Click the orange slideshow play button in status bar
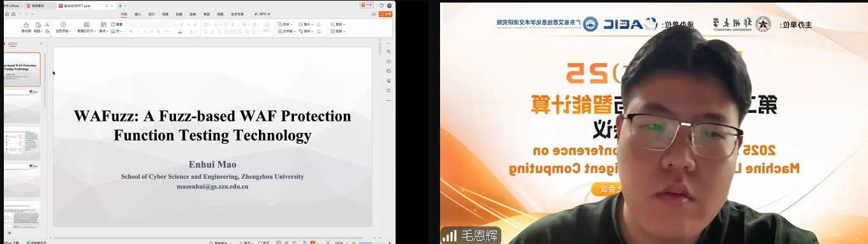The height and width of the screenshot is (244, 868). (313, 243)
